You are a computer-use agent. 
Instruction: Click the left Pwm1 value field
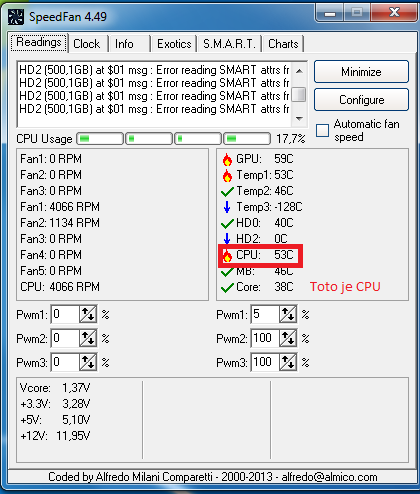65,314
